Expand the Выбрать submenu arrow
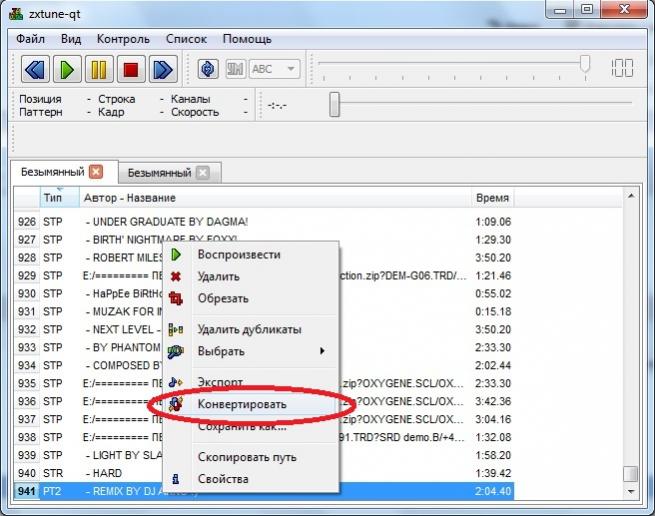Screen dimensions: 655x516 [322, 351]
